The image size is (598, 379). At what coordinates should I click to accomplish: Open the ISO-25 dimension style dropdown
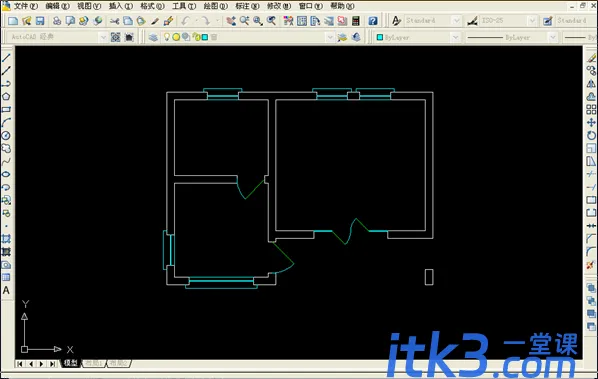[x=532, y=21]
